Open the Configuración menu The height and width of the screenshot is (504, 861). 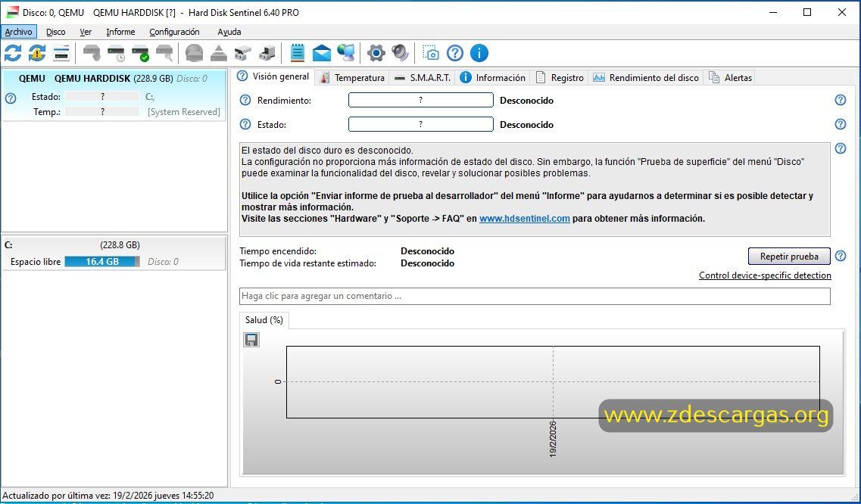(x=174, y=32)
